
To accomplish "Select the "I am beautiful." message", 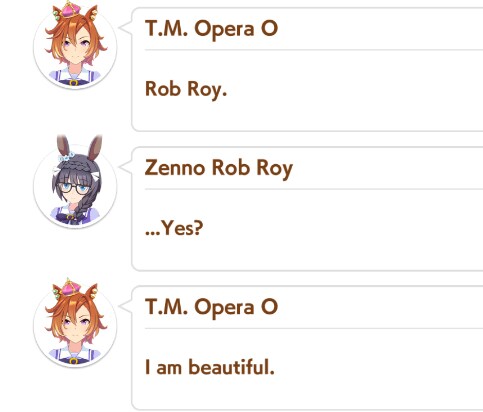I will 210,367.
